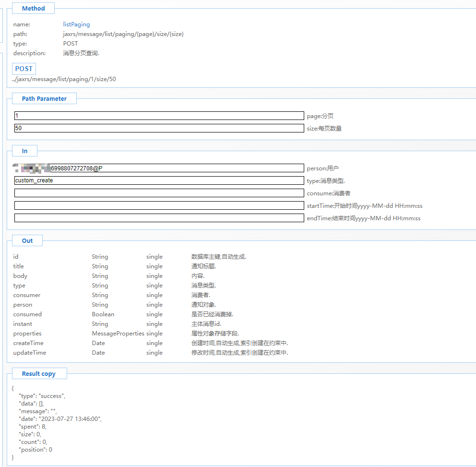Click the MessageProperties type in Out table
This screenshot has height=467, width=476.
click(118, 334)
